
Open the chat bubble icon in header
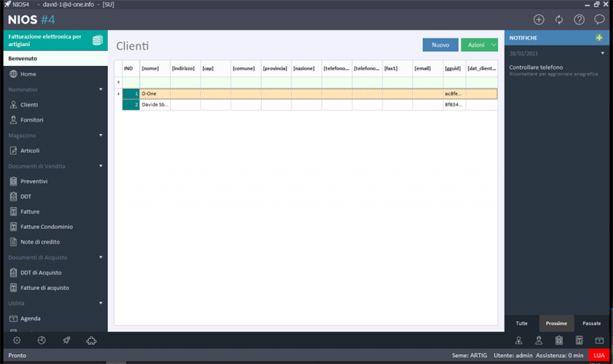tap(599, 20)
